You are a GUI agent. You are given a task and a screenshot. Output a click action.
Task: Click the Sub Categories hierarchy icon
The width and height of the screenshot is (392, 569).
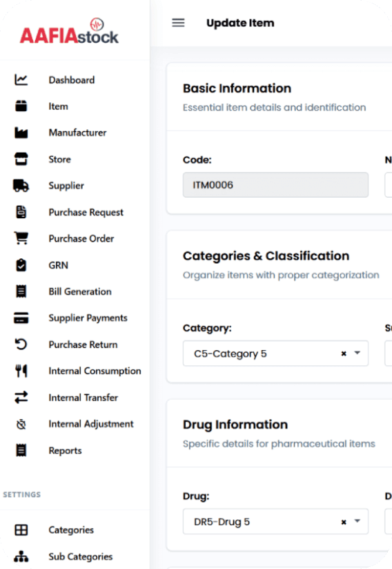[x=21, y=557]
